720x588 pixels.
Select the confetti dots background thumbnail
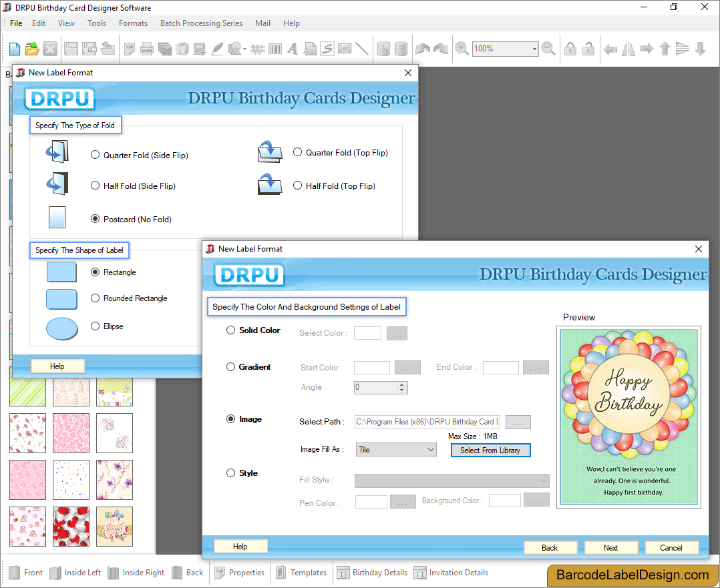tap(71, 480)
